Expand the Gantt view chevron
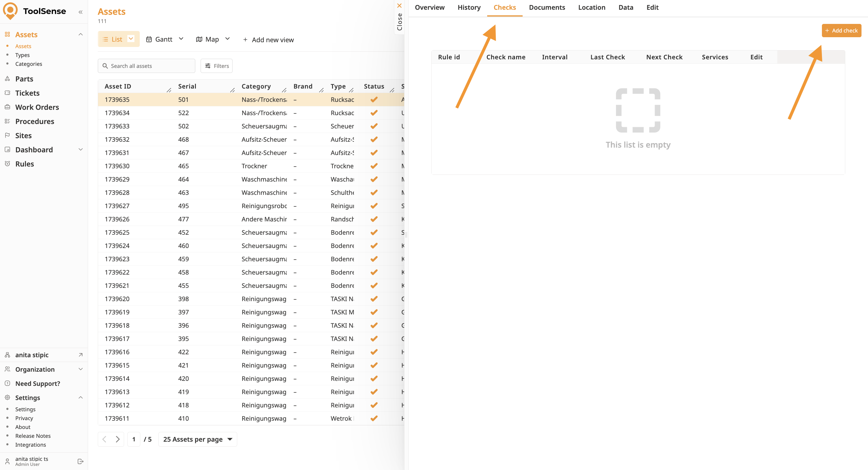The image size is (868, 470). click(x=181, y=39)
